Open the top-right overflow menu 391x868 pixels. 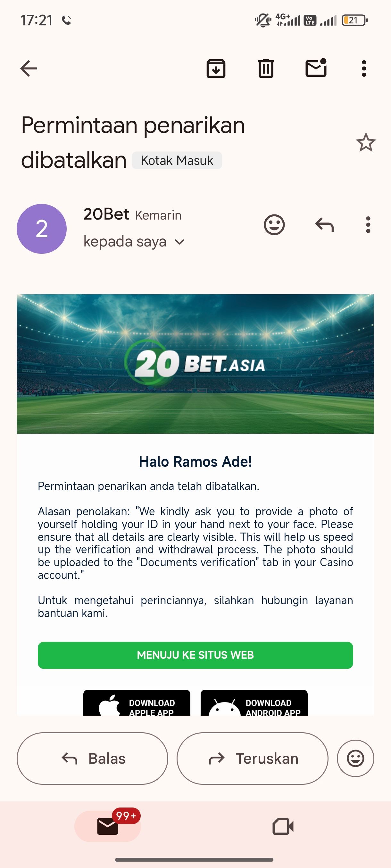(364, 69)
